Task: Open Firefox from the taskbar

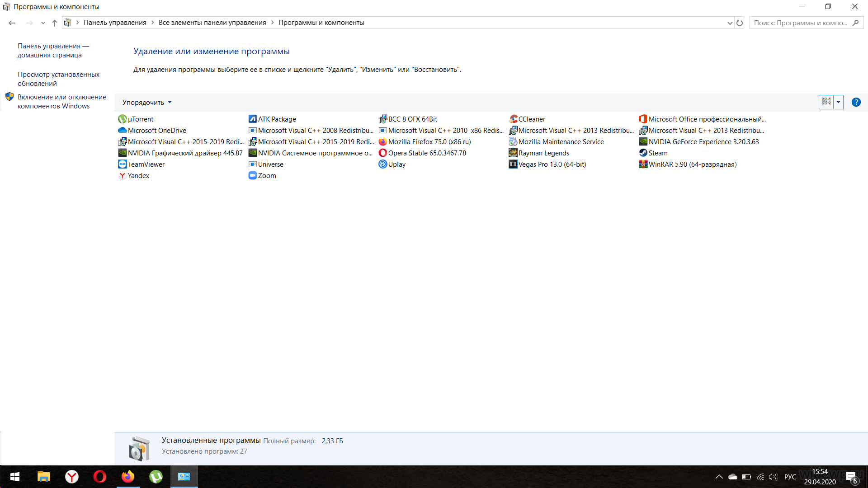Action: point(128,477)
